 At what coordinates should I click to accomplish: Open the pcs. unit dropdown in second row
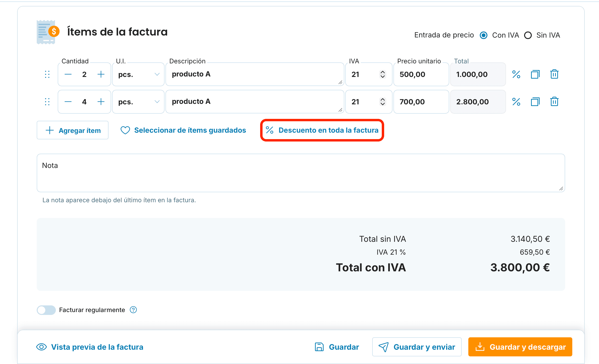pos(138,102)
